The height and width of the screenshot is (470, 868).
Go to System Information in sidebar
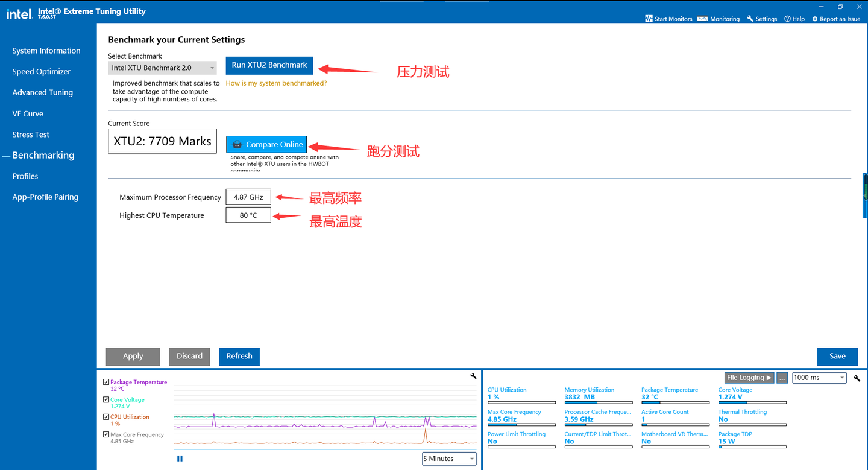[46, 51]
